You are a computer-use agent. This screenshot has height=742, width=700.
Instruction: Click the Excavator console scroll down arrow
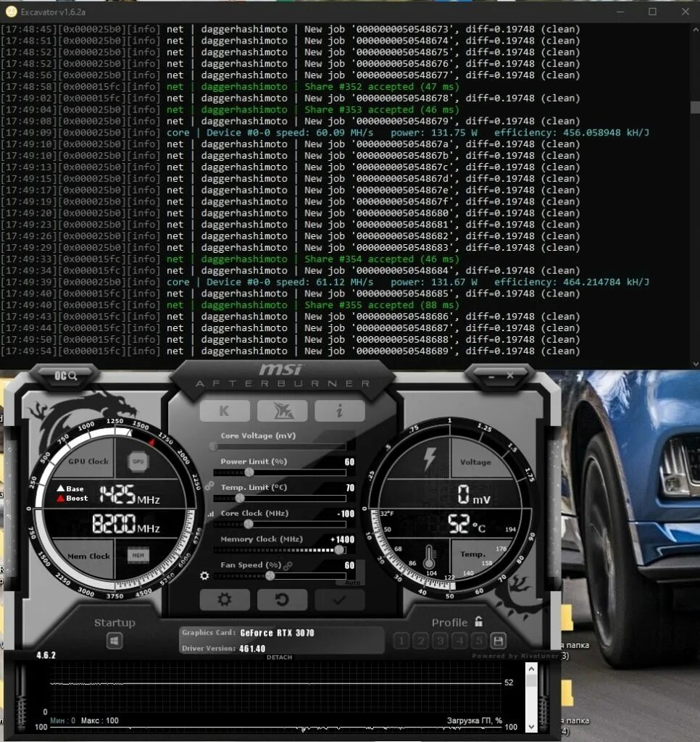tap(695, 364)
